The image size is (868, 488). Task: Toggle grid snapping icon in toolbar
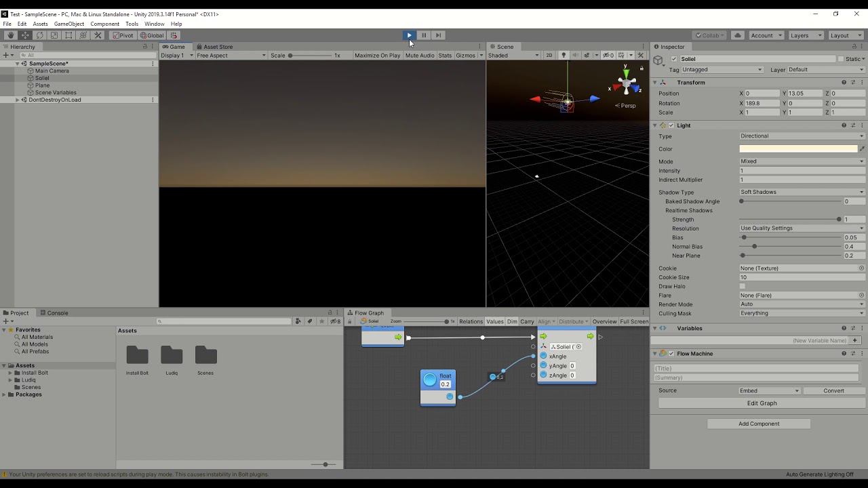click(174, 35)
